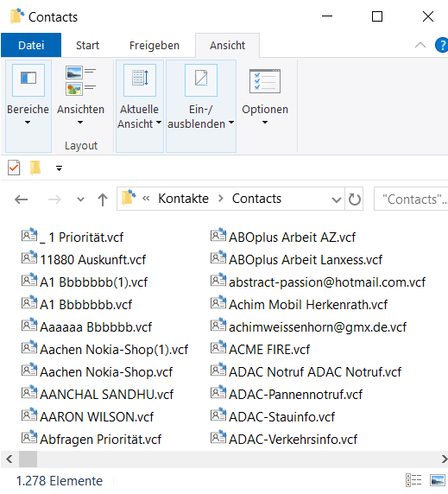Click the New folder quick access icon
Viewport: 448px width, 494px height.
pyautogui.click(x=35, y=168)
